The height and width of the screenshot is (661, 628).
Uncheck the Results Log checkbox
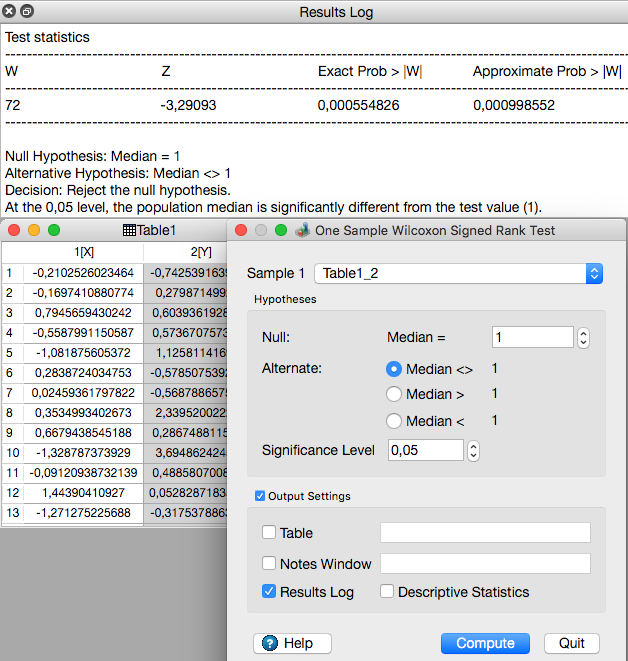[269, 592]
